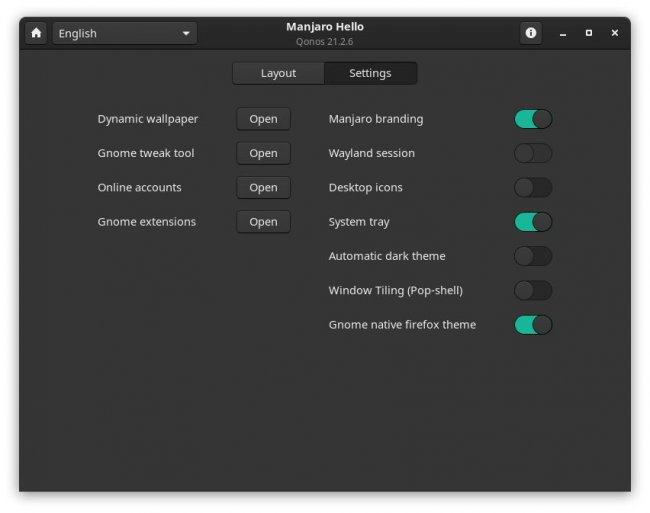Open Gnome extensions
The width and height of the screenshot is (650, 513).
pos(263,222)
